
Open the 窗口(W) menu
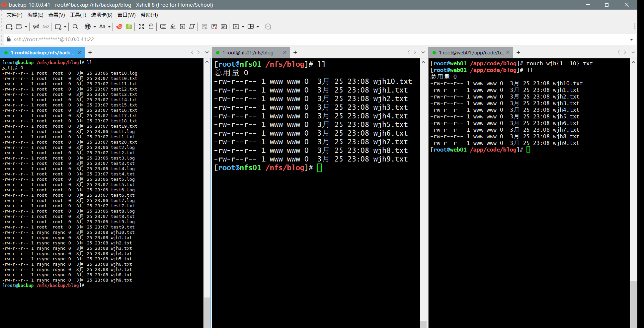pos(126,15)
